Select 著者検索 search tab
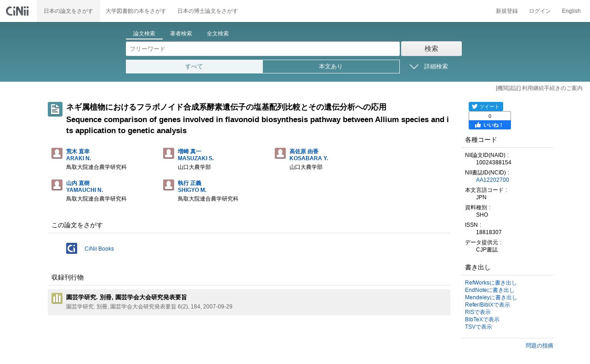 coord(181,34)
